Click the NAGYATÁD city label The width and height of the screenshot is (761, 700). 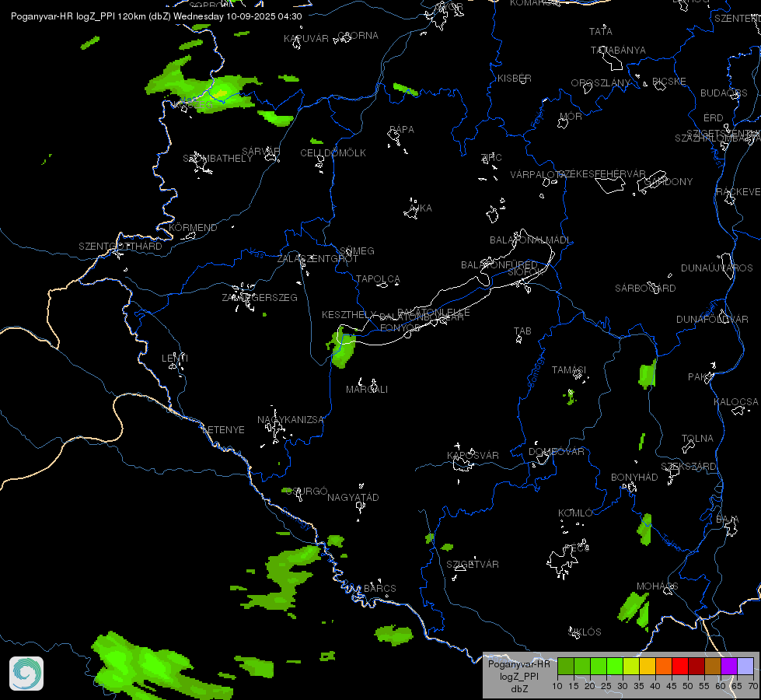(x=353, y=498)
